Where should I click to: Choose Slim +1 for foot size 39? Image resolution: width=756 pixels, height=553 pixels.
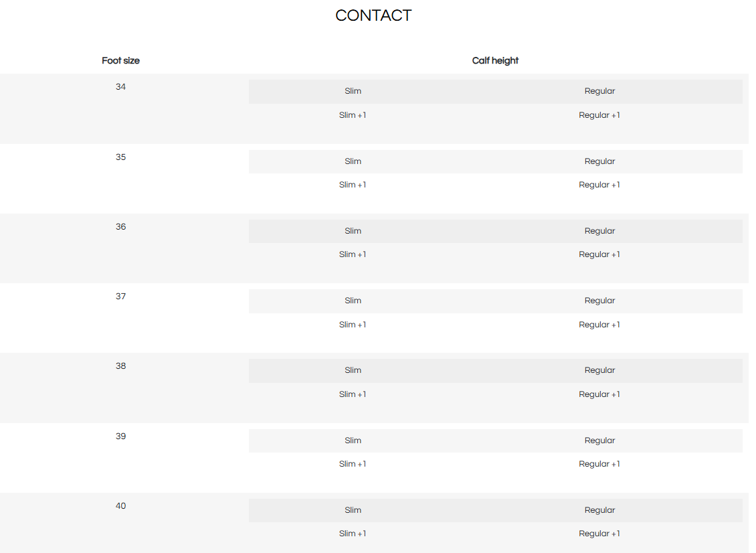(353, 464)
